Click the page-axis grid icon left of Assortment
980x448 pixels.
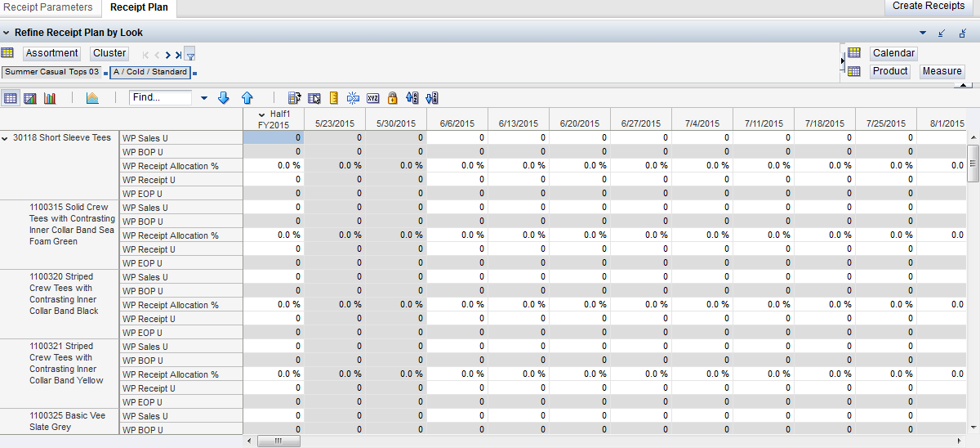coord(7,53)
